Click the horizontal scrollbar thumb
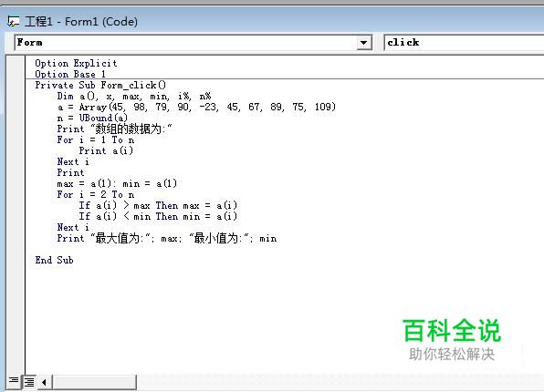The height and width of the screenshot is (392, 544). [94, 382]
